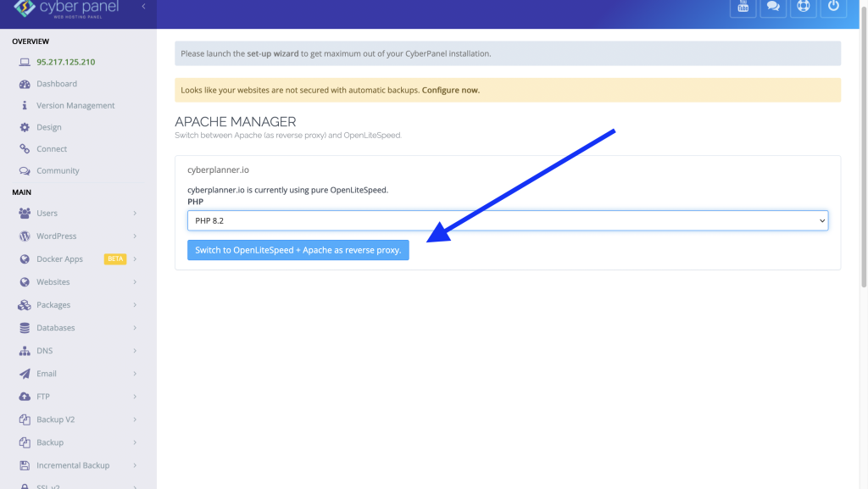This screenshot has height=489, width=868.
Task: Open the chat bubbles icon in header
Action: tap(773, 7)
